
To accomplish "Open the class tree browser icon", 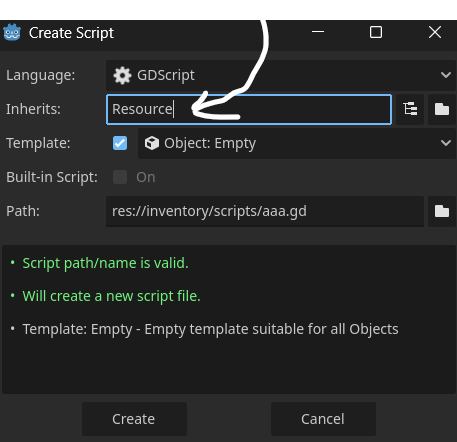I will pyautogui.click(x=410, y=109).
